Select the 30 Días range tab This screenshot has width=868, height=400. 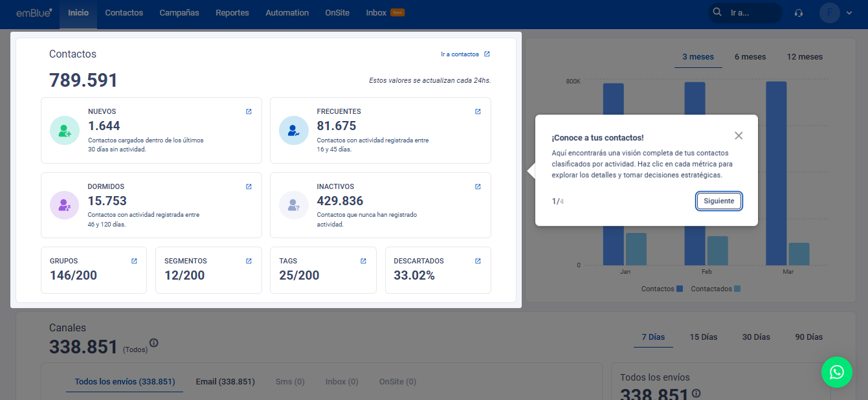tap(756, 337)
